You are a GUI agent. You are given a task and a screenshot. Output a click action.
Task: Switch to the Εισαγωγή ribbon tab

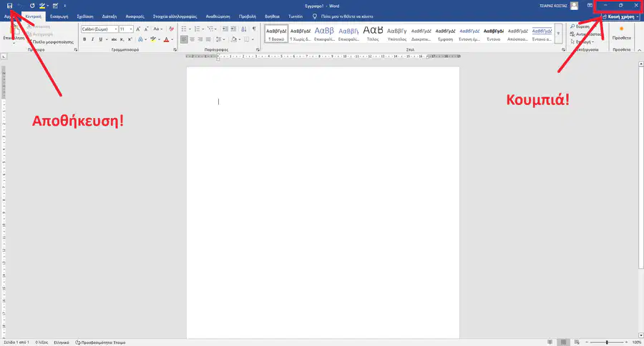(x=59, y=17)
